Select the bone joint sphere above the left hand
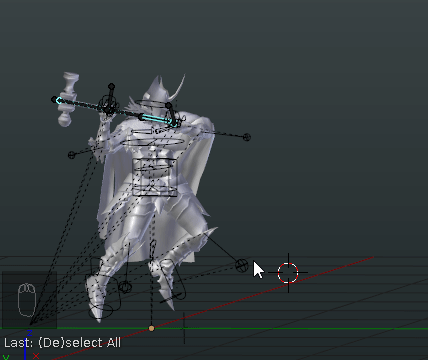The height and width of the screenshot is (360, 428). (x=112, y=86)
